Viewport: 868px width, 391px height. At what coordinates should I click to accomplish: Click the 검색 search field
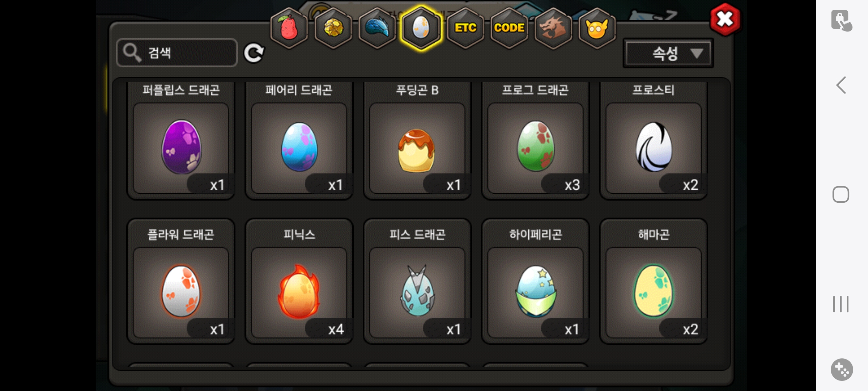click(x=177, y=53)
